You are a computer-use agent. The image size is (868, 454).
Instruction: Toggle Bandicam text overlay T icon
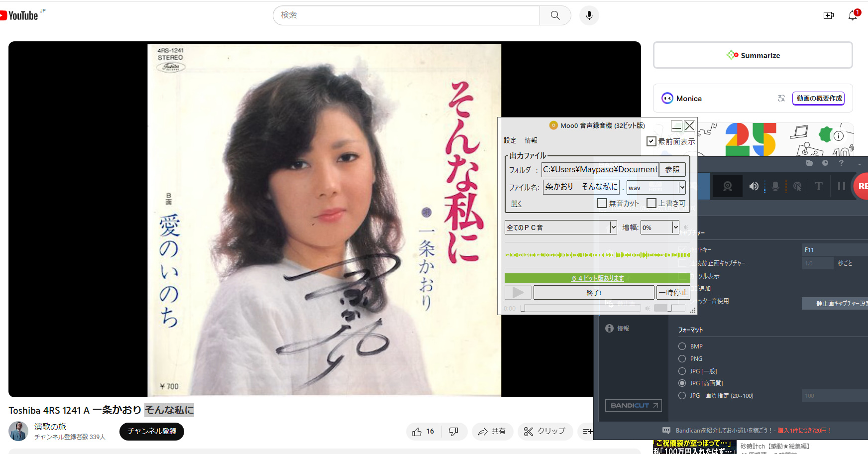coord(819,186)
